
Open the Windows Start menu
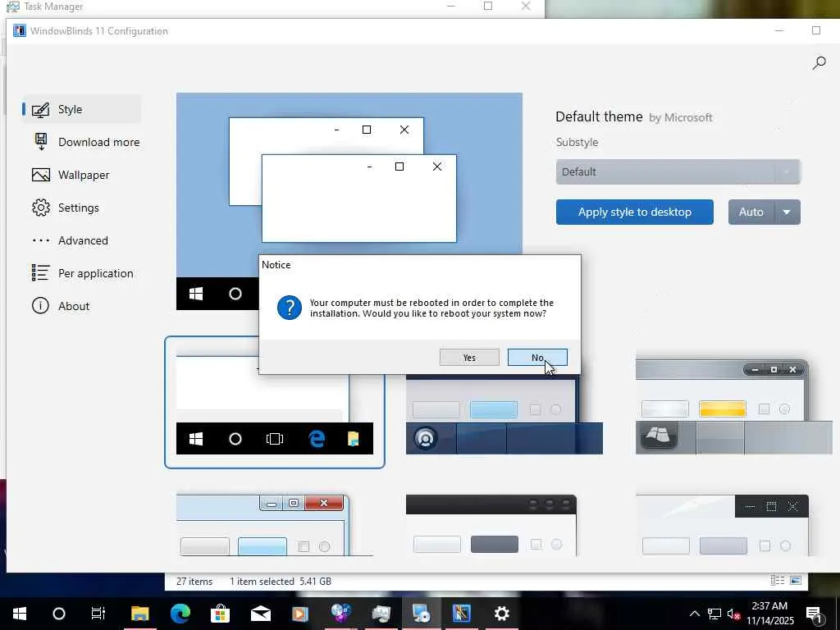coord(20,614)
